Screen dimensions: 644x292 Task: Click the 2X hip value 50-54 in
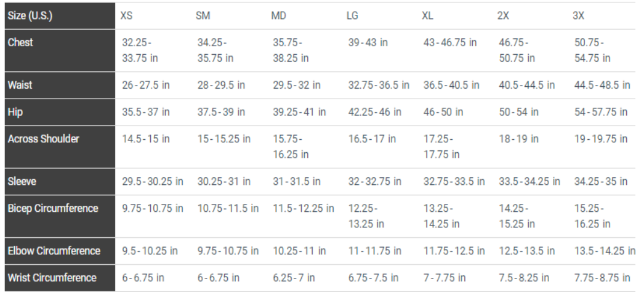(519, 112)
